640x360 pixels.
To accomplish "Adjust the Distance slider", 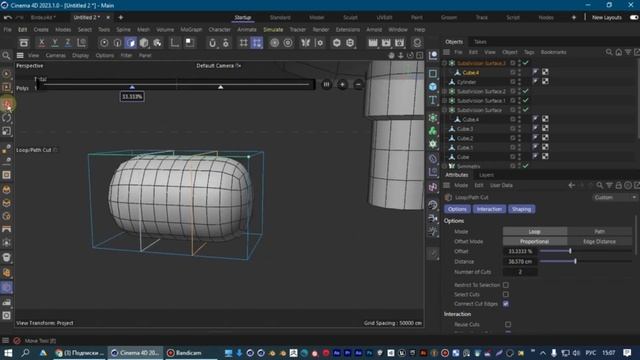I will click(x=586, y=261).
